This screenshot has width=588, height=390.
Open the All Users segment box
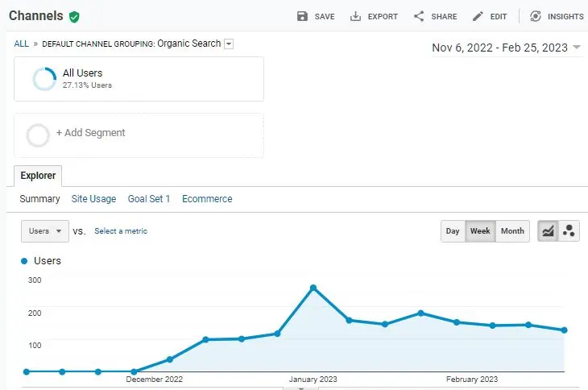pyautogui.click(x=139, y=79)
